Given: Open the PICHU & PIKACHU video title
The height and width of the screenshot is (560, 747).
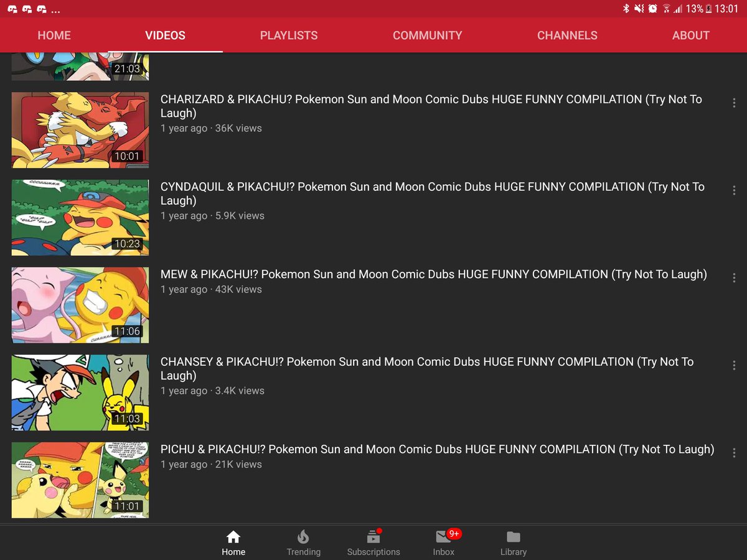Looking at the screenshot, I should click(x=437, y=449).
